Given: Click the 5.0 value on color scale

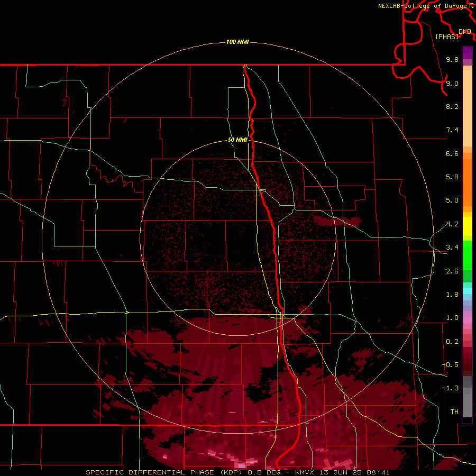Looking at the screenshot, I should 452,200.
